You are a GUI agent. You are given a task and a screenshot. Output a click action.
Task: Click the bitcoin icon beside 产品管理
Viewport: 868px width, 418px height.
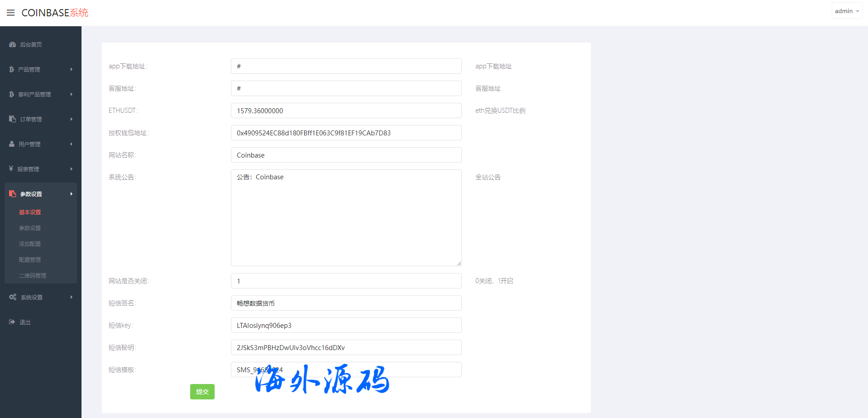(11, 69)
